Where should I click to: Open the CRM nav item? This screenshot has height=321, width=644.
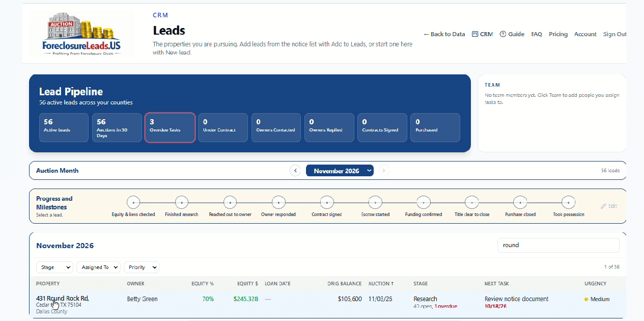(483, 34)
